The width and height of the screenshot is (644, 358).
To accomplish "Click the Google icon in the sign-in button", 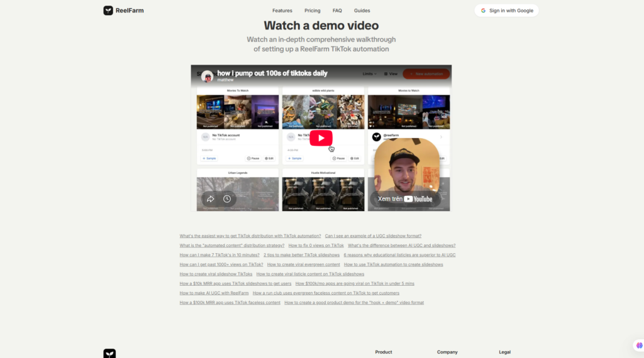I will tap(484, 11).
